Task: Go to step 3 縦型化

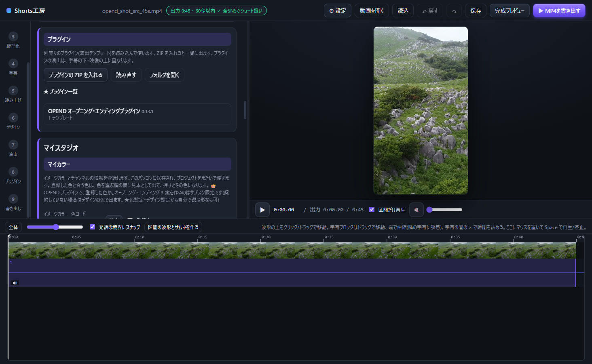Action: point(13,40)
